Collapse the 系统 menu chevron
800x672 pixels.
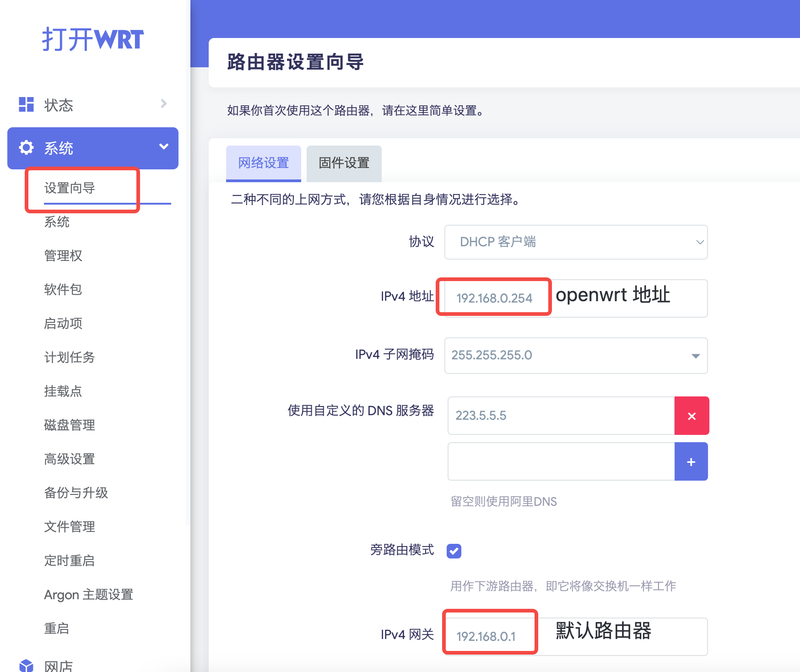point(164,146)
